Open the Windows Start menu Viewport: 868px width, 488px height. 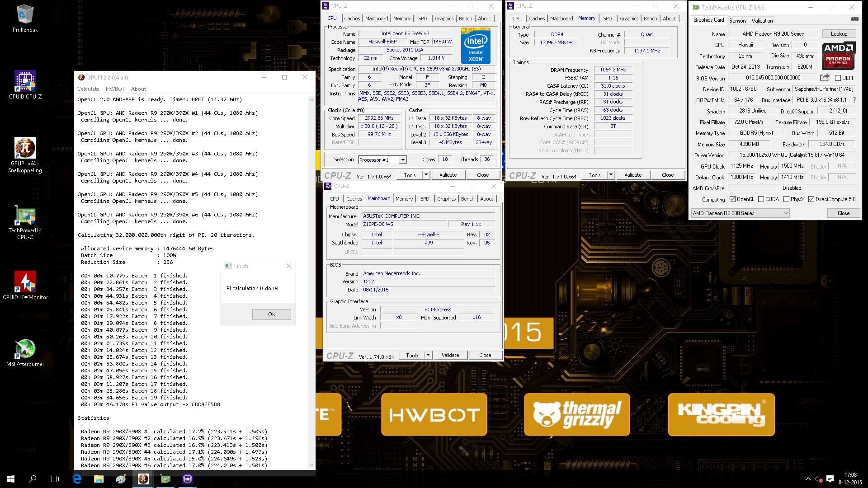pos(11,479)
